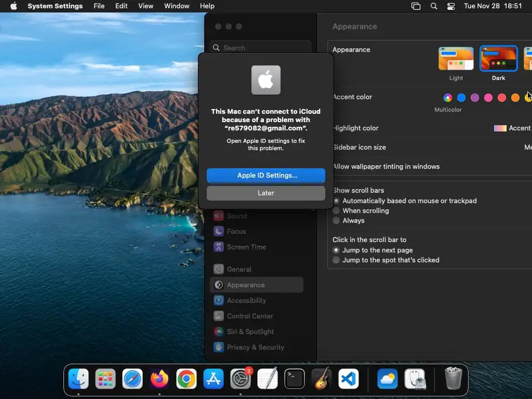Image resolution: width=532 pixels, height=399 pixels.
Task: Open Screen Time in the sidebar
Action: [256, 247]
